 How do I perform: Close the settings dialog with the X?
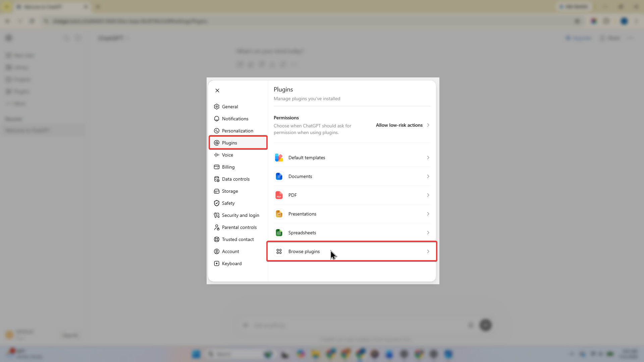217,90
